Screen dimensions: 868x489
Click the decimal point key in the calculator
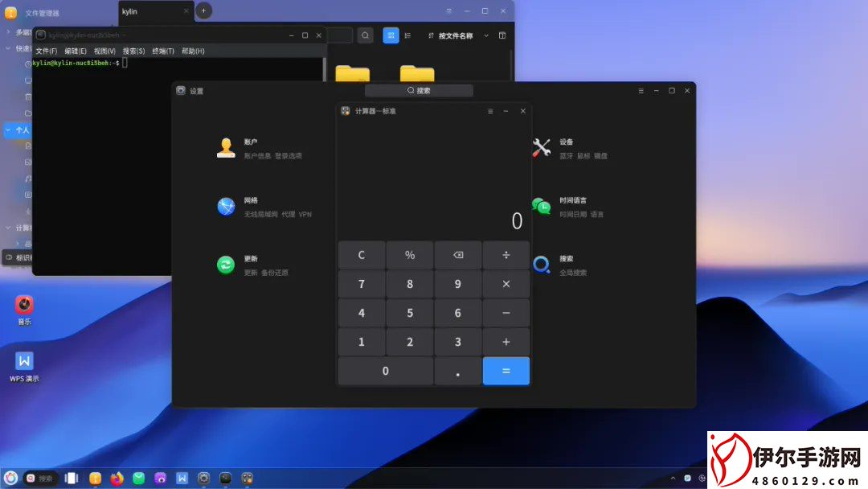coord(458,371)
